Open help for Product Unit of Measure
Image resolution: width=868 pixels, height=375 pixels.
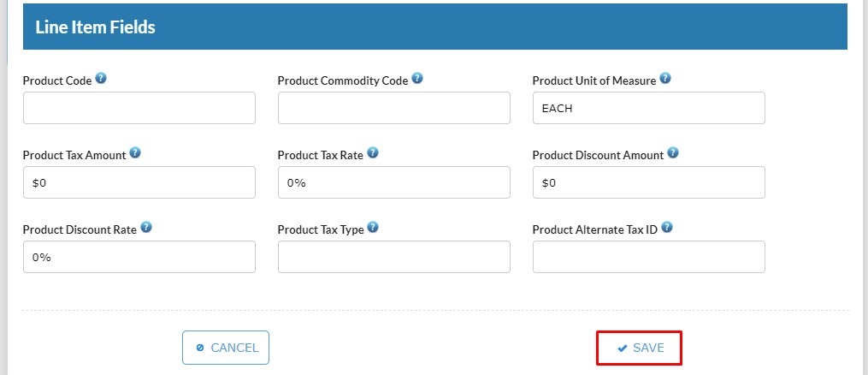point(665,79)
